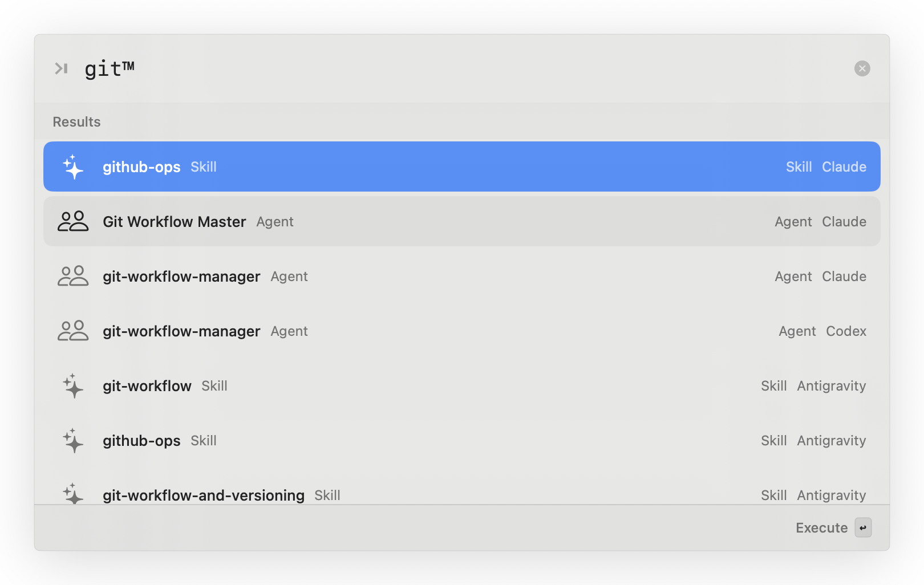Select github-ops name in the Antigravity row
This screenshot has height=585, width=924.
point(141,441)
